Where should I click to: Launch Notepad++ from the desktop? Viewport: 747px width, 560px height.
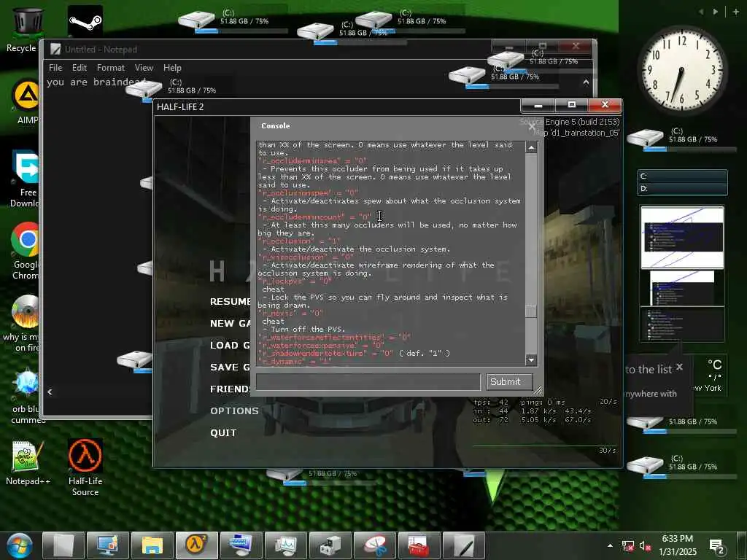click(28, 463)
